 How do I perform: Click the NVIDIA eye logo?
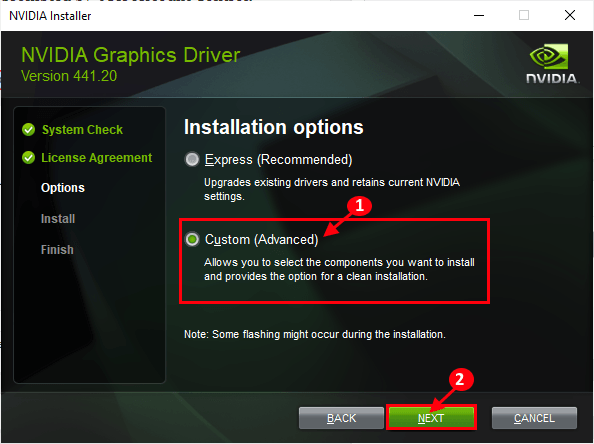tap(549, 56)
